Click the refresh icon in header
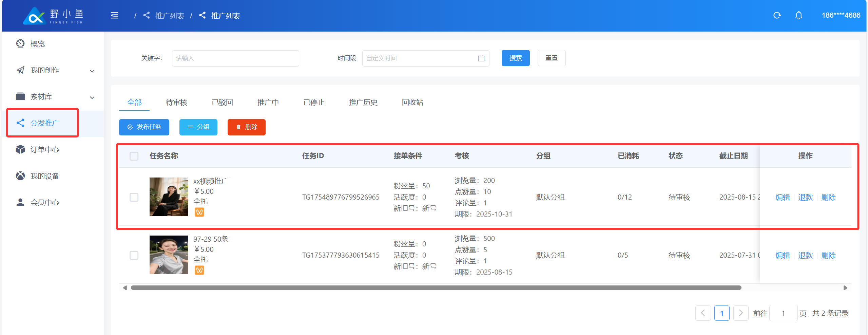This screenshot has height=335, width=868. click(777, 16)
